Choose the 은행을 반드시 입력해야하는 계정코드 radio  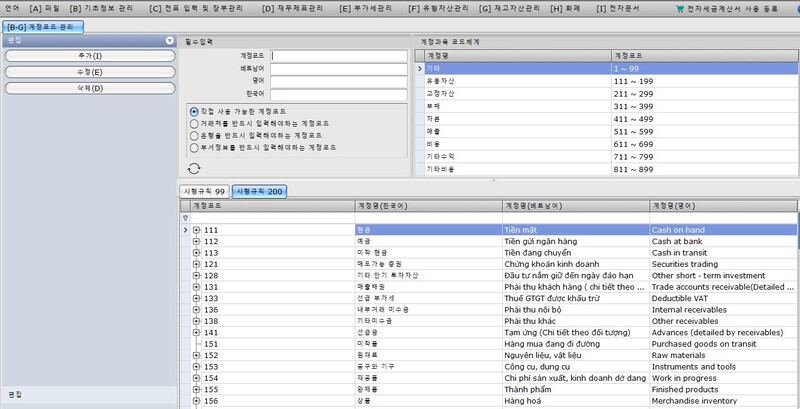[x=194, y=135]
